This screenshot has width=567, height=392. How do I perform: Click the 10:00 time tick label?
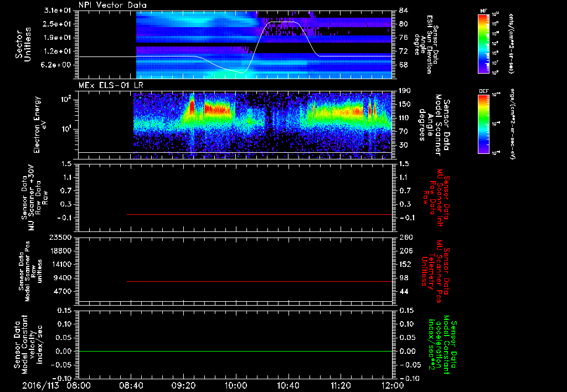point(236,385)
